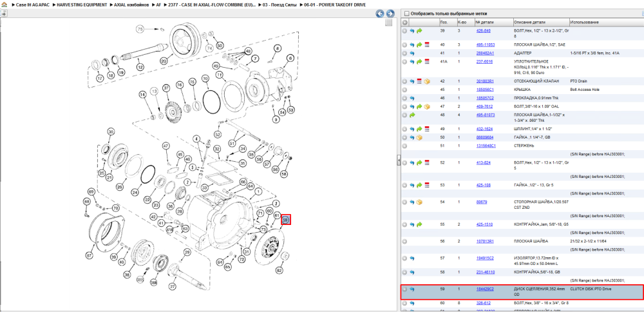Click package box icon for row 47
This screenshot has width=644, height=312.
[427, 106]
